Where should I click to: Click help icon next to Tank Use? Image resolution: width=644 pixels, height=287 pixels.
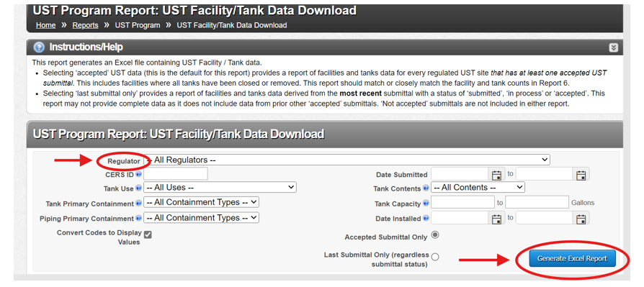pyautogui.click(x=138, y=188)
